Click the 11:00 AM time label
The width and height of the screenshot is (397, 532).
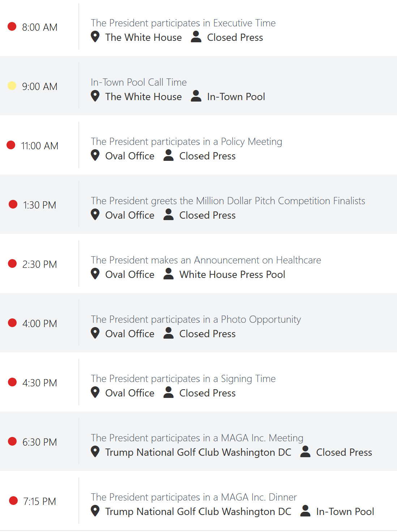(x=40, y=146)
